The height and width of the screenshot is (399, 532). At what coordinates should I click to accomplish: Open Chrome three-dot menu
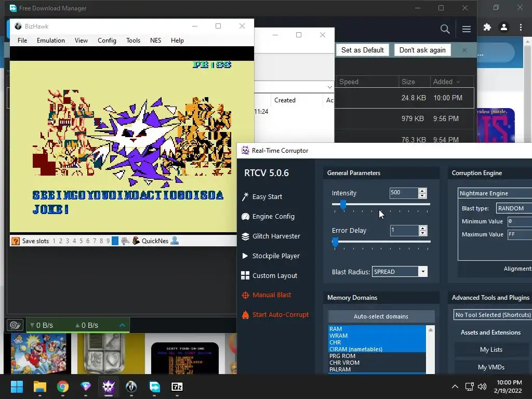[x=521, y=27]
